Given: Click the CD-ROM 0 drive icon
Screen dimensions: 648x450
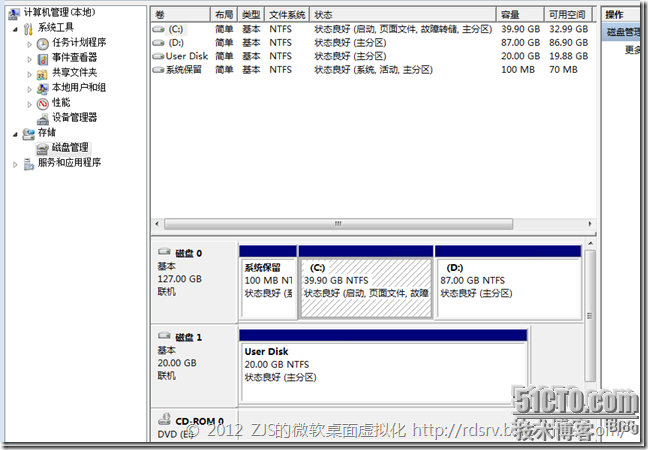Looking at the screenshot, I should pyautogui.click(x=164, y=419).
